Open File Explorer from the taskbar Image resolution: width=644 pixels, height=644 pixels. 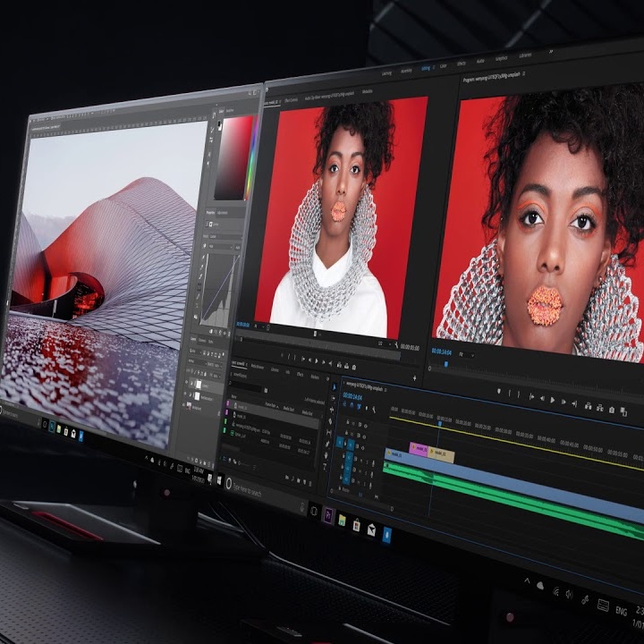(x=342, y=521)
